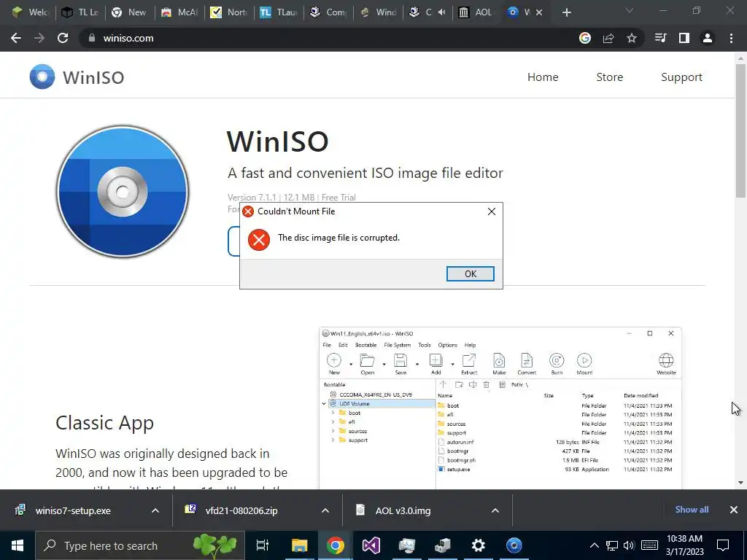Click the Chrome taskbar icon

(x=336, y=545)
